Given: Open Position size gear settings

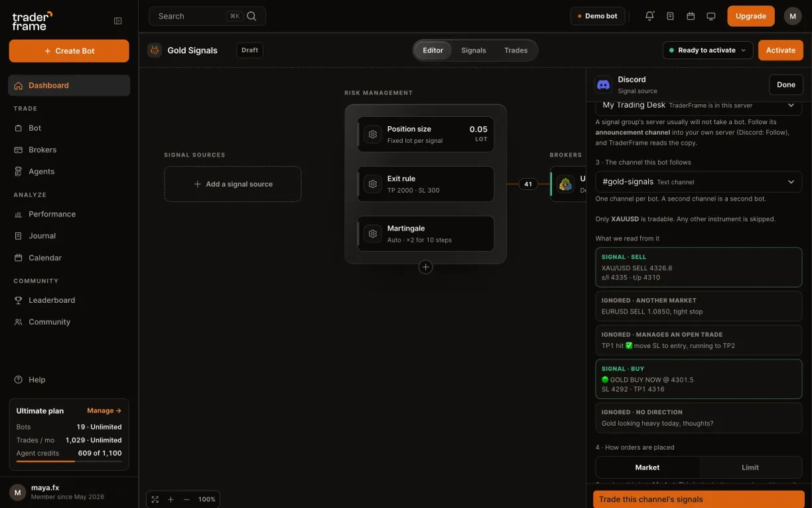Looking at the screenshot, I should click(x=373, y=134).
